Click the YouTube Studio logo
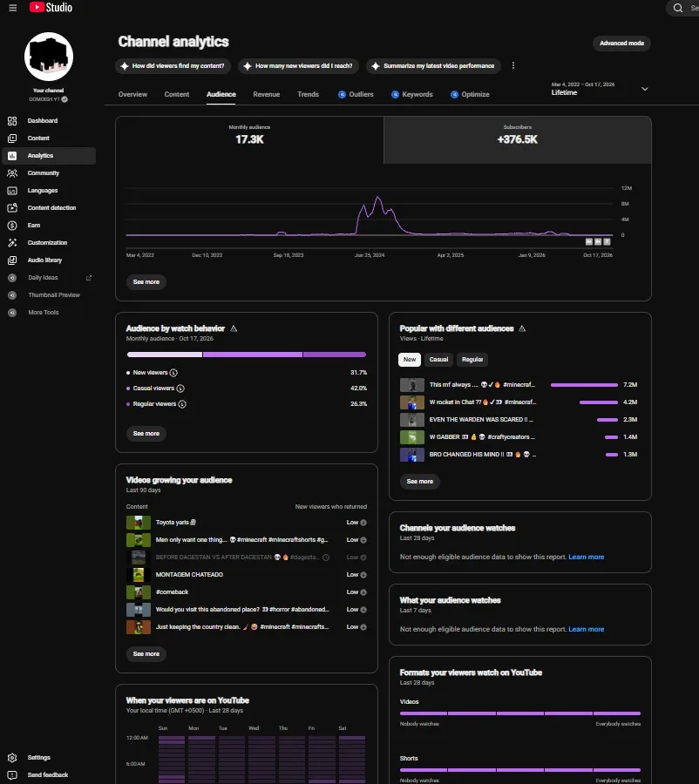 tap(51, 8)
